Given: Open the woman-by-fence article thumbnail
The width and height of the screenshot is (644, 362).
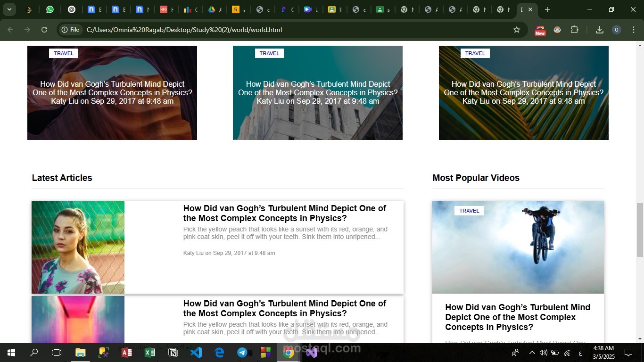Looking at the screenshot, I should tap(78, 247).
